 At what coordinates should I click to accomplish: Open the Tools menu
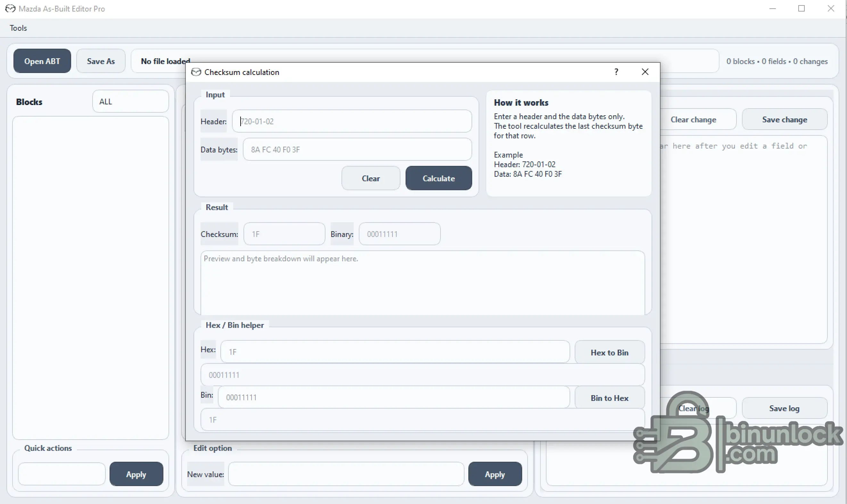point(18,28)
